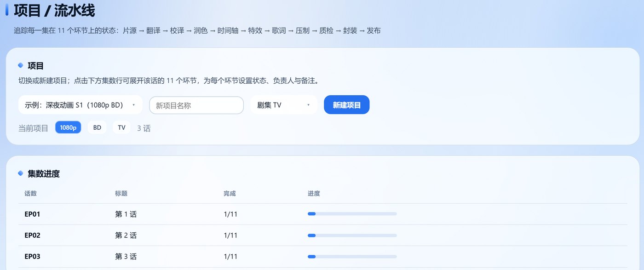Click the 新建项目 button
This screenshot has height=270, width=644.
(x=346, y=105)
